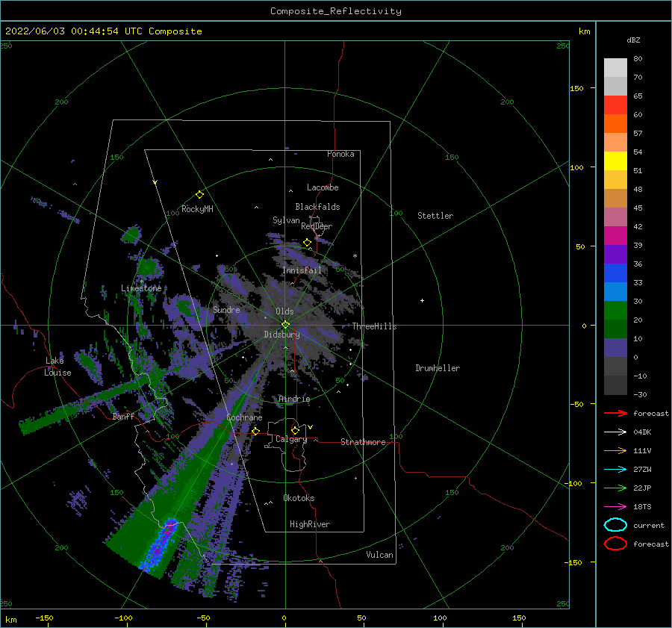This screenshot has width=672, height=628.
Task: Click the yellow diamond marker near RedDeer
Action: (x=308, y=243)
